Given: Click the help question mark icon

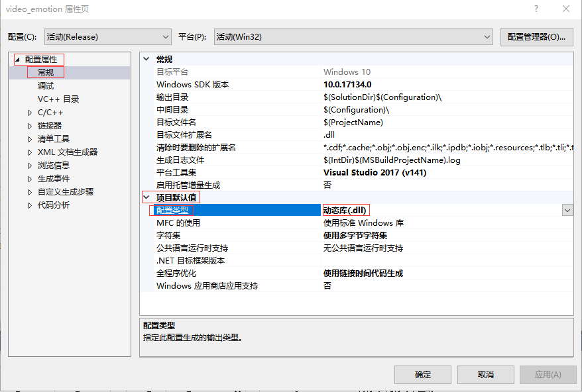Looking at the screenshot, I should (536, 9).
